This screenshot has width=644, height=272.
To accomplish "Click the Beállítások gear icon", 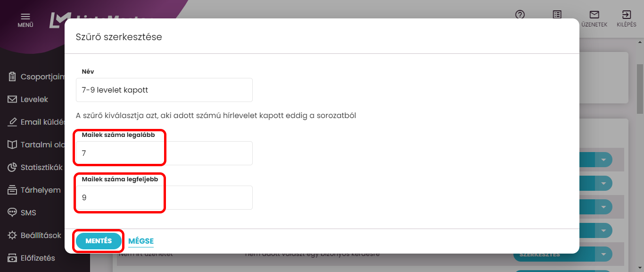I will pos(12,235).
